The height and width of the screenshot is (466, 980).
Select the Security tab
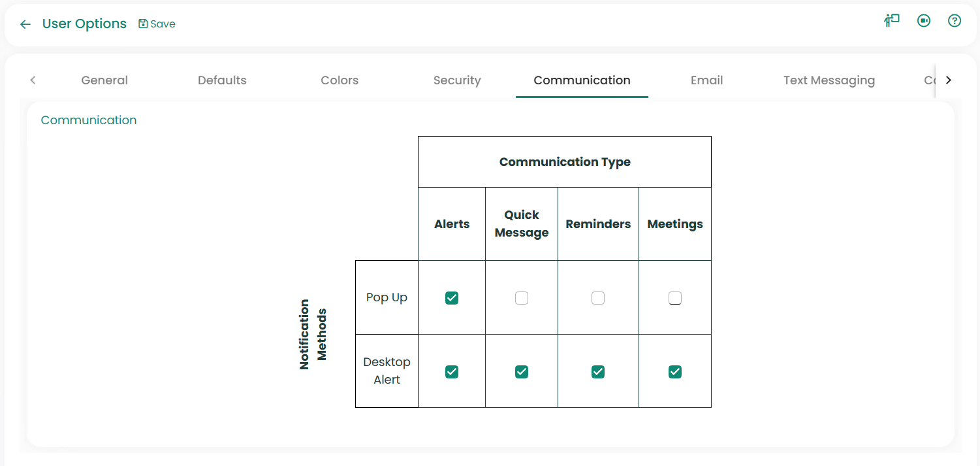click(x=457, y=80)
